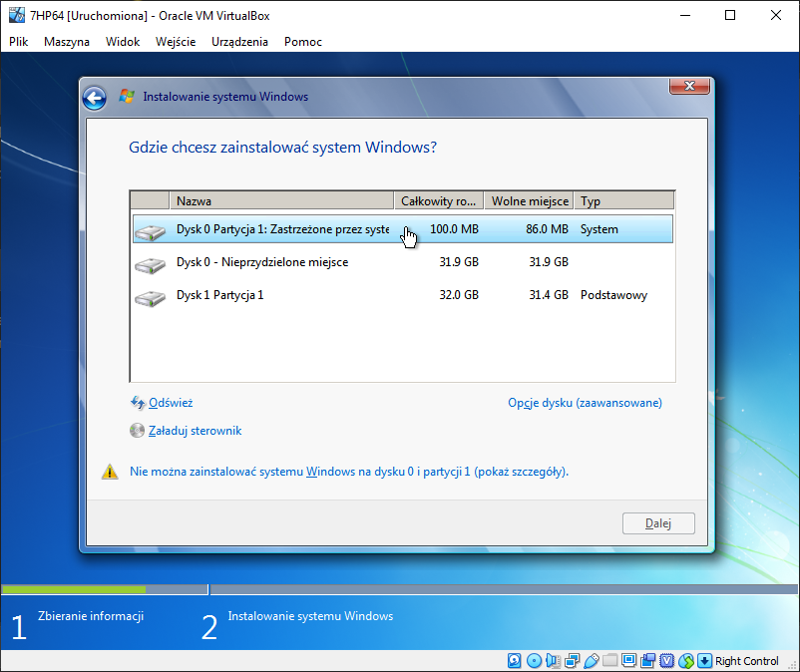
Task: Click the CD icon beside Załaduj sterownik
Action: [137, 431]
